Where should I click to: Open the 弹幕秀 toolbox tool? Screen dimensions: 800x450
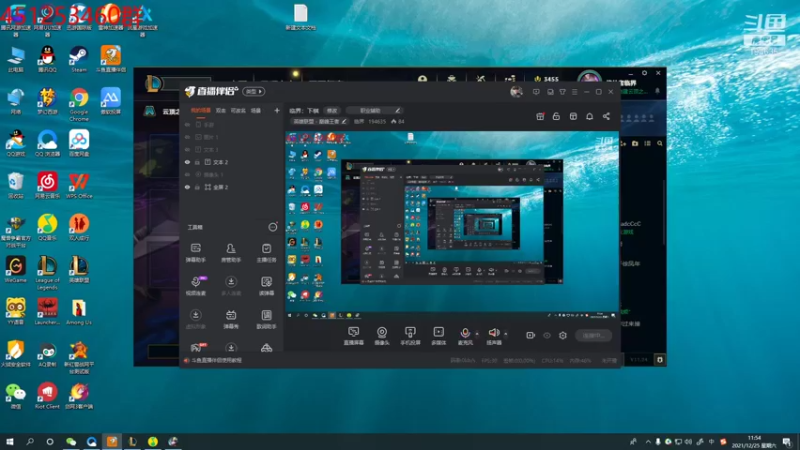pos(231,319)
